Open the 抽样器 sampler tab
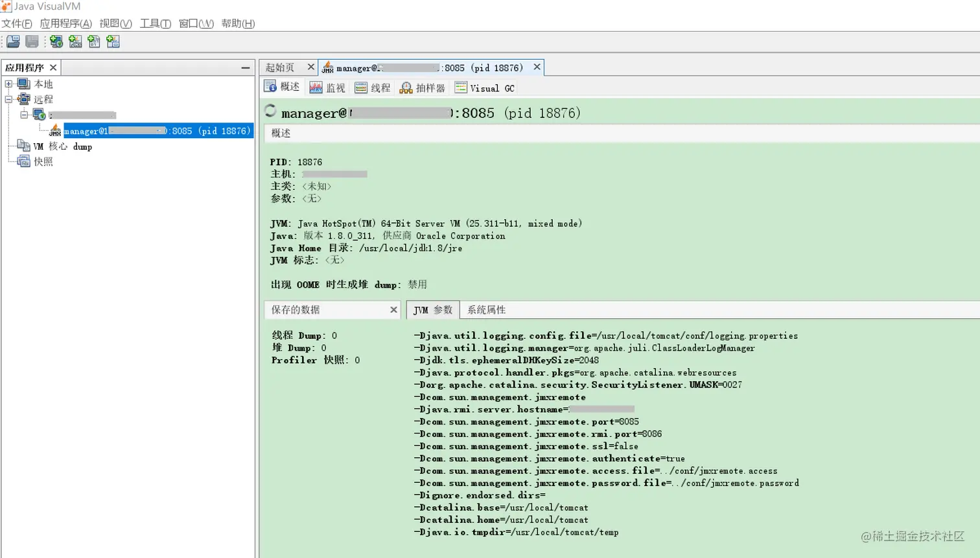Image resolution: width=980 pixels, height=558 pixels. pos(423,87)
